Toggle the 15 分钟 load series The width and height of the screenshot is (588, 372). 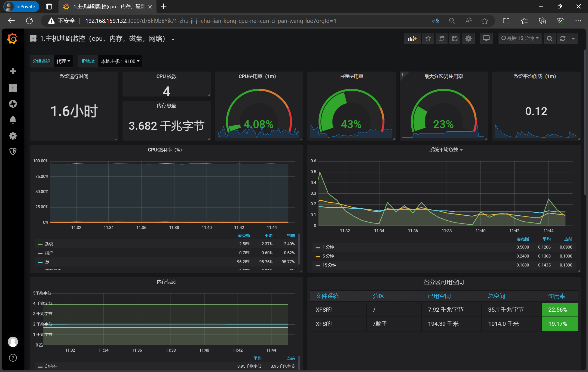pyautogui.click(x=329, y=265)
